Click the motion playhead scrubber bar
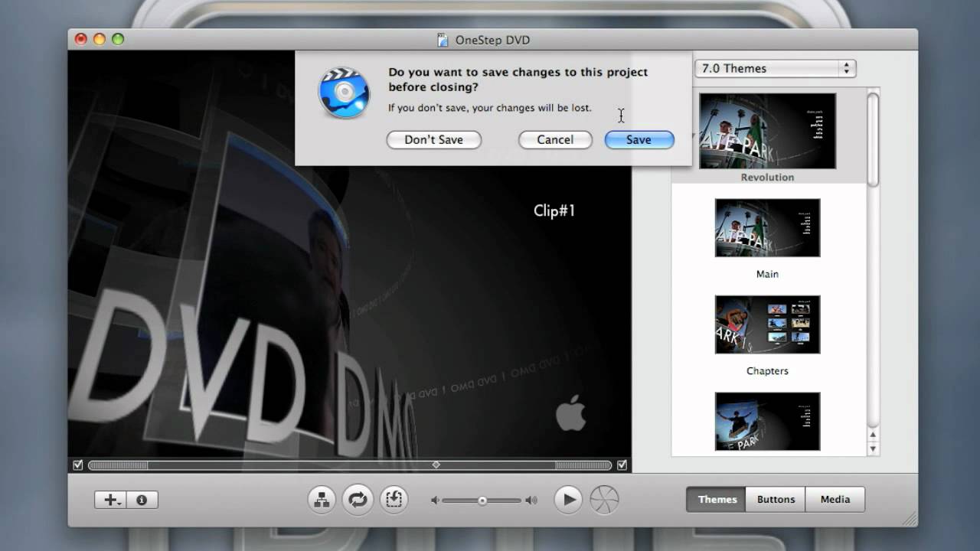 click(350, 465)
